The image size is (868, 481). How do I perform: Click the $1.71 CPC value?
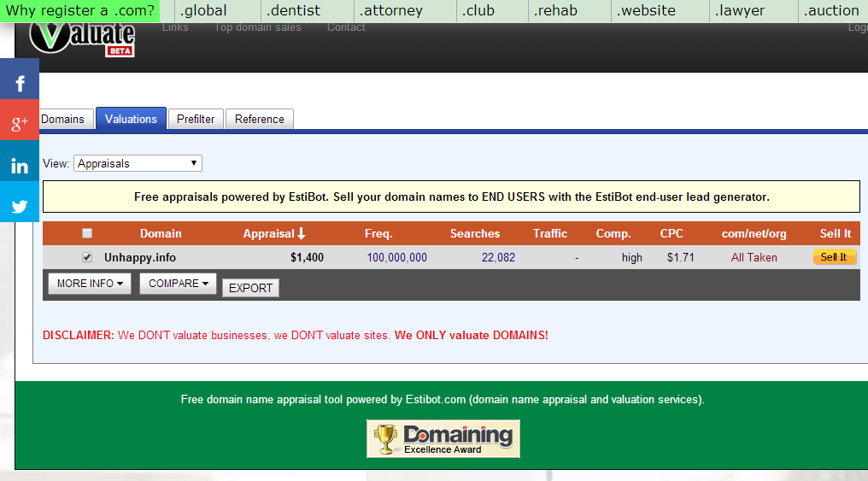680,257
